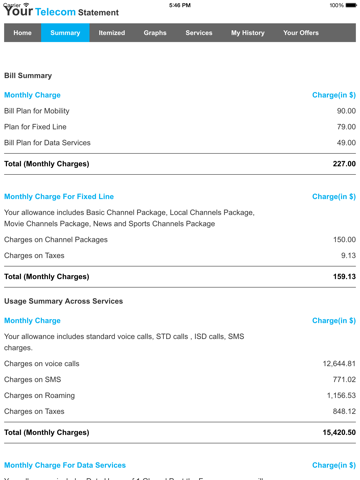Screen dimensions: 360x480
Task: Select the Bill Plan for Data Services row
Action: pyautogui.click(x=180, y=143)
